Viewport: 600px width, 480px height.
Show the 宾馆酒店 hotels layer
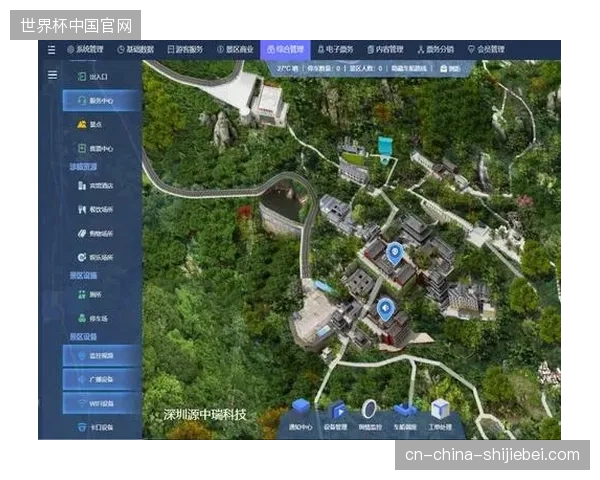95,186
